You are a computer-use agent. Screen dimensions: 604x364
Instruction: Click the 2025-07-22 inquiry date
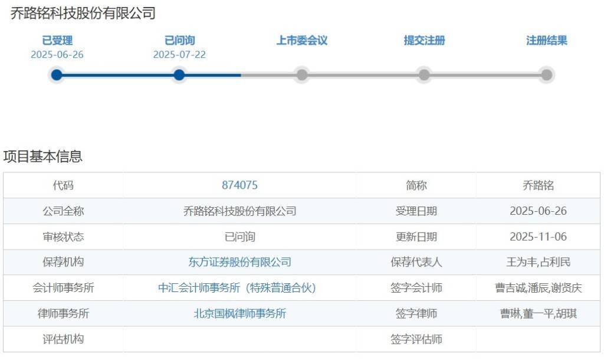pos(179,55)
